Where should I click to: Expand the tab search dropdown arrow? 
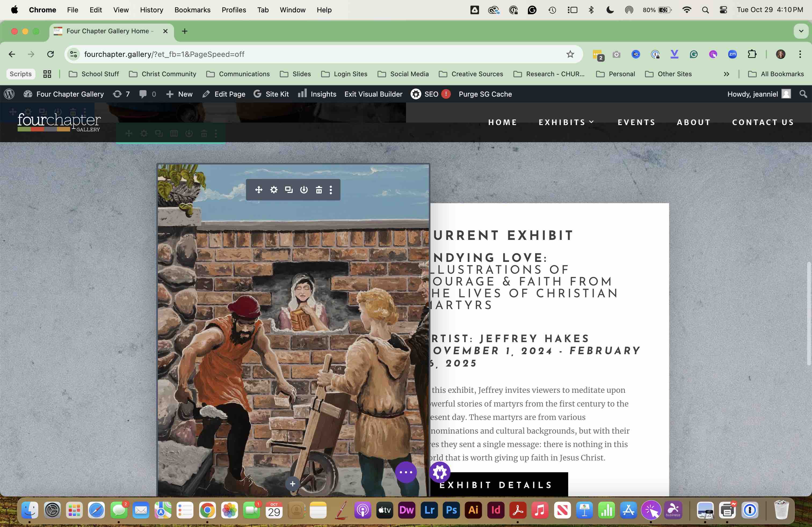[x=801, y=31]
